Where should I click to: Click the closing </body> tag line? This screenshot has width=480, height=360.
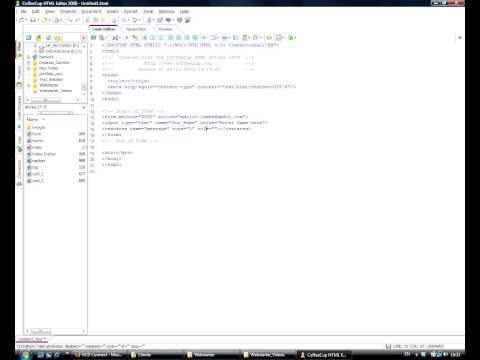click(112, 159)
